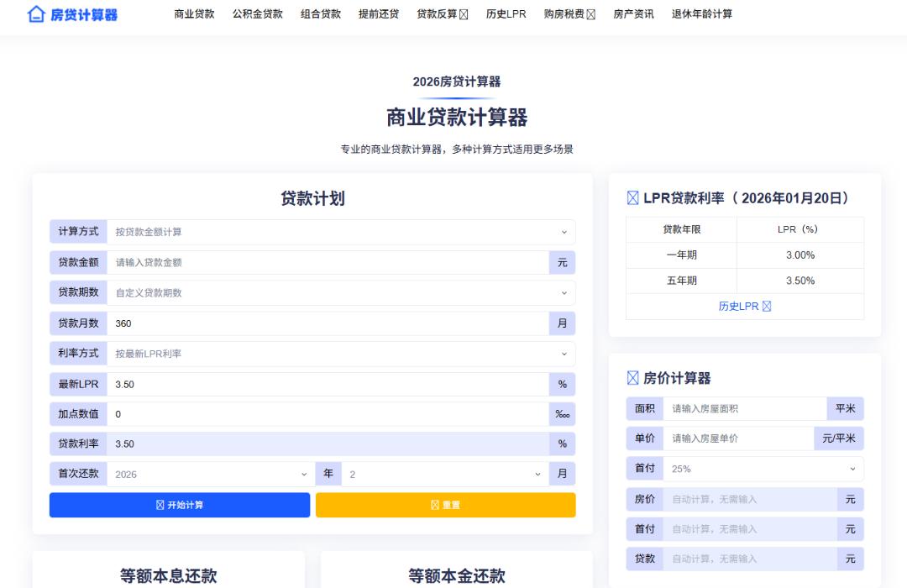The width and height of the screenshot is (907, 588).
Task: Click the 加点数值 input field
Action: click(328, 413)
